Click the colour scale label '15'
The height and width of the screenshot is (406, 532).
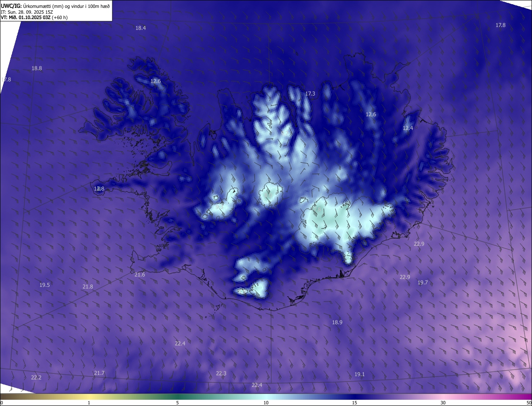(355, 403)
